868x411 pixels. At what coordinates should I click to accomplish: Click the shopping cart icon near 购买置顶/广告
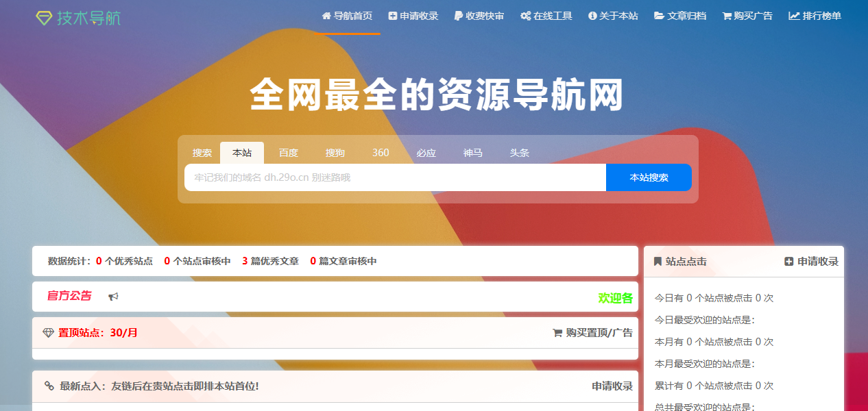[557, 333]
